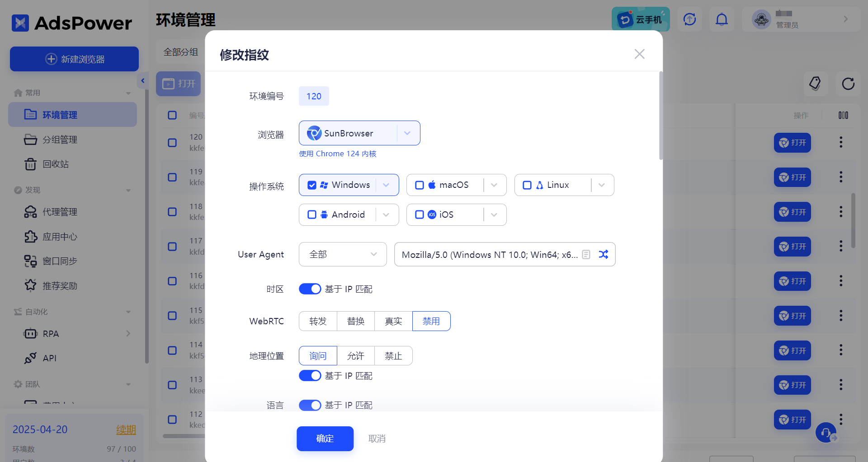Select row 119 checkbox
The height and width of the screenshot is (462, 868).
pyautogui.click(x=172, y=177)
